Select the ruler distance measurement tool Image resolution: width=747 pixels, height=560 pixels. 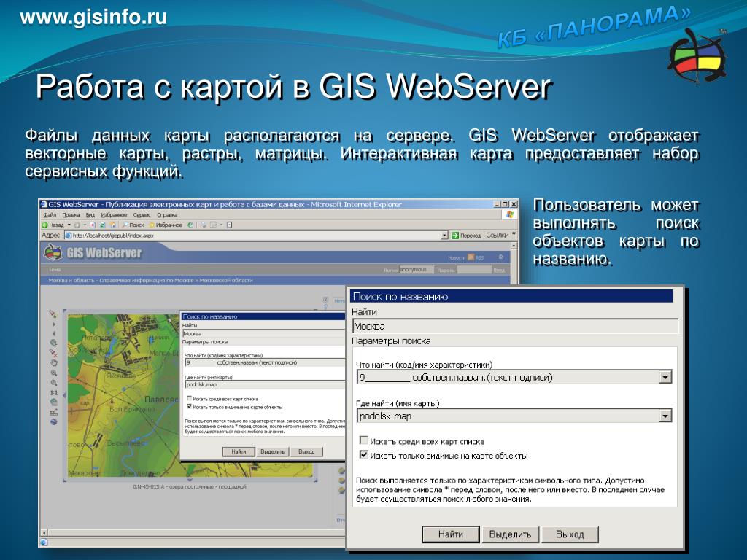coord(54,413)
